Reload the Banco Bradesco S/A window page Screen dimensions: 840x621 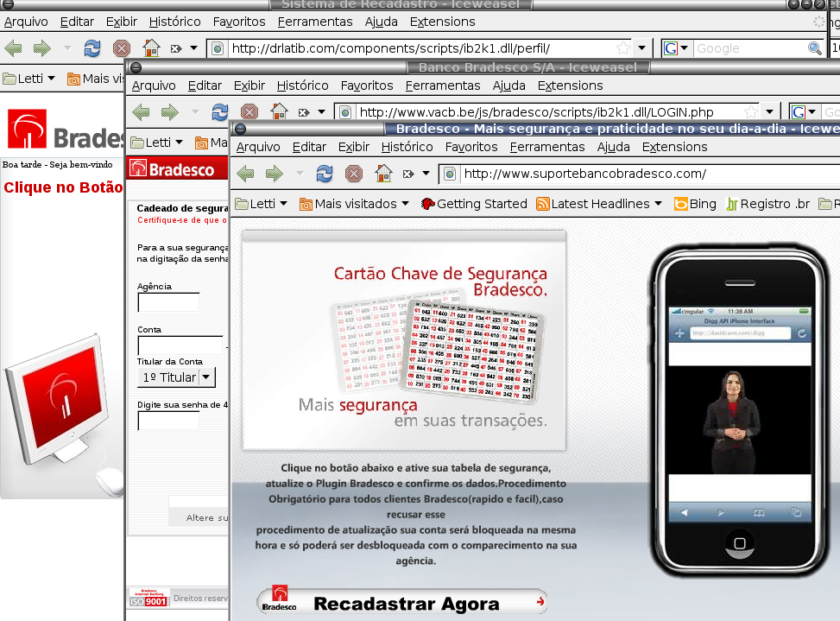[219, 112]
